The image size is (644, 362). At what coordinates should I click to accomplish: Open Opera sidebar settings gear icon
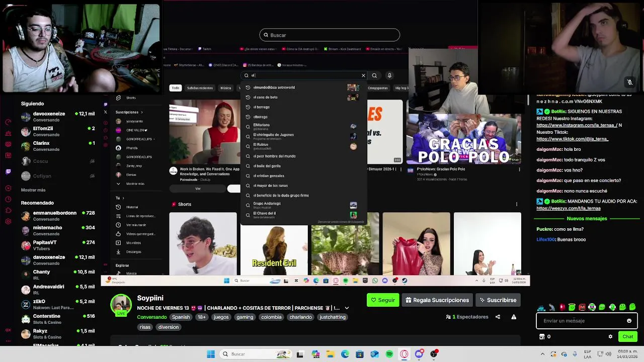(8, 221)
